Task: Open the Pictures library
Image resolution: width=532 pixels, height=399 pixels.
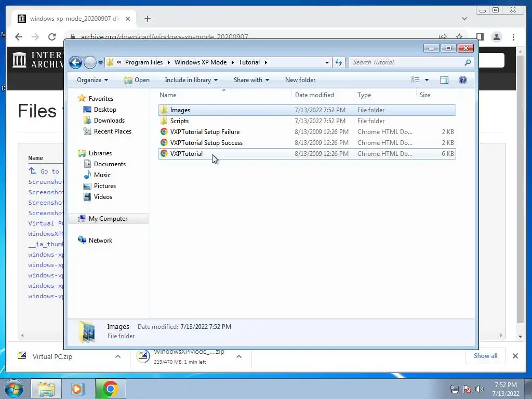Action: tap(105, 186)
